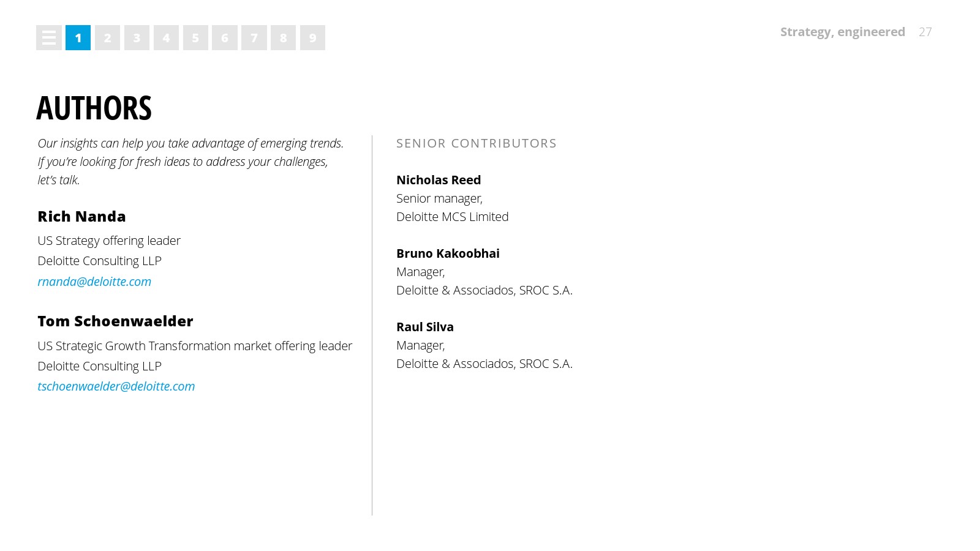
Task: Click the page number 27
Action: [925, 32]
